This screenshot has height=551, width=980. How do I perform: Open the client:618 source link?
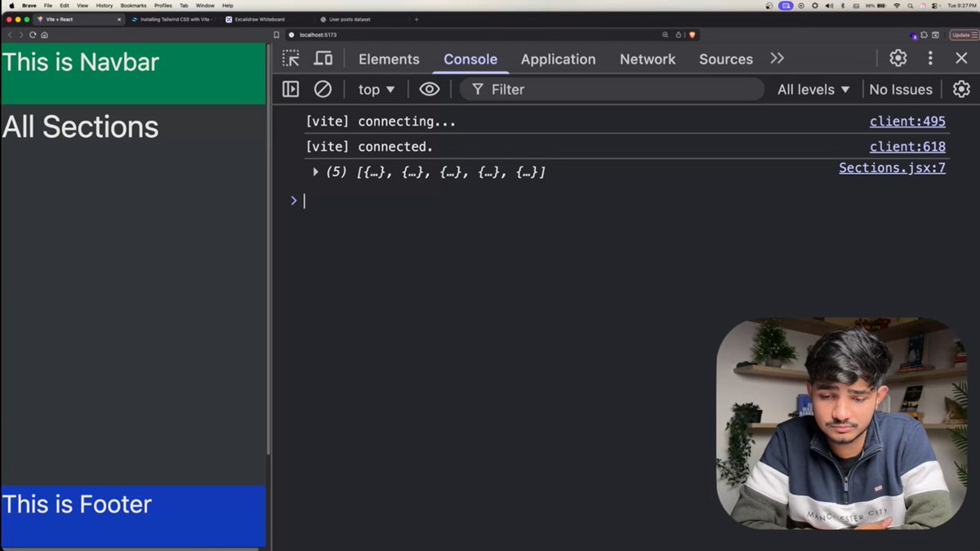[x=907, y=147]
